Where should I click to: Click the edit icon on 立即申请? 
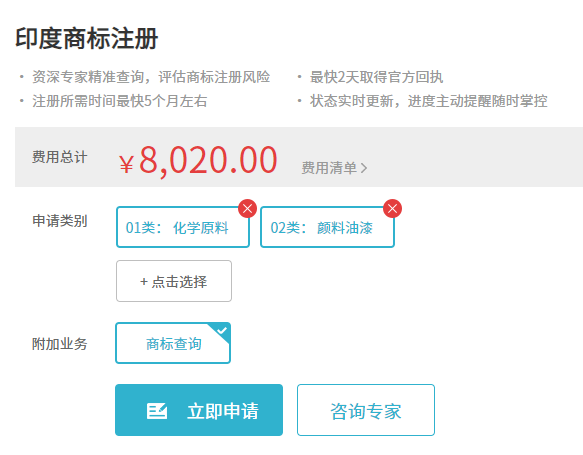pos(157,411)
